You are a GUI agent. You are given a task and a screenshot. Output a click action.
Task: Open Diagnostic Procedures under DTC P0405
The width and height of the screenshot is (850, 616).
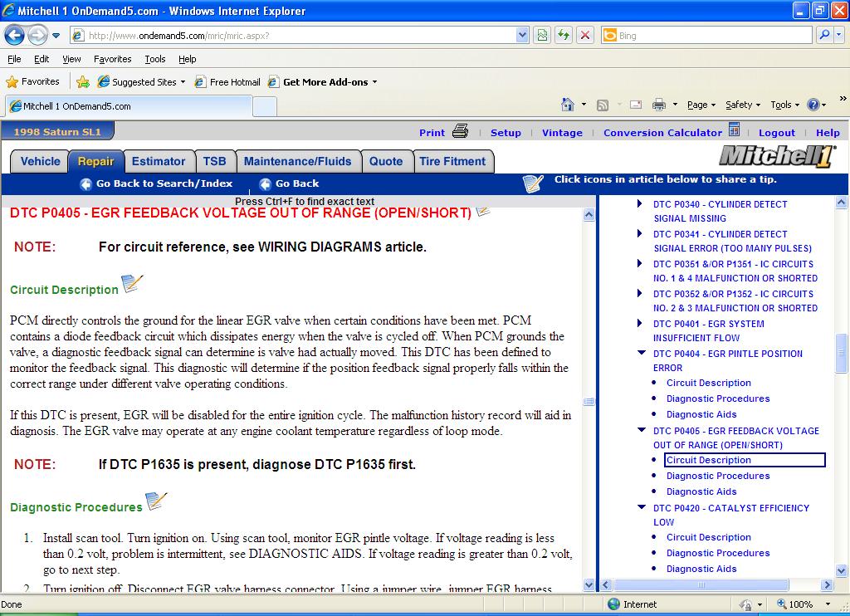coord(718,476)
